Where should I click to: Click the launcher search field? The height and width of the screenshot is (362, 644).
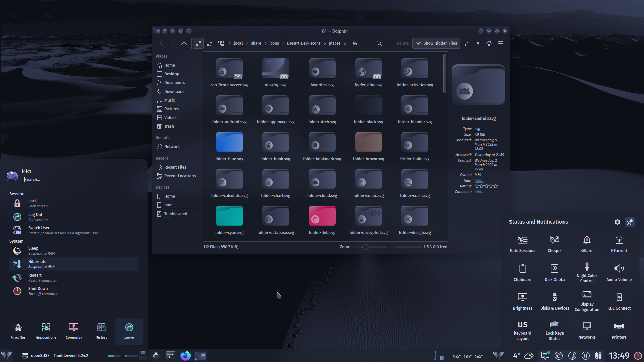pyautogui.click(x=80, y=180)
